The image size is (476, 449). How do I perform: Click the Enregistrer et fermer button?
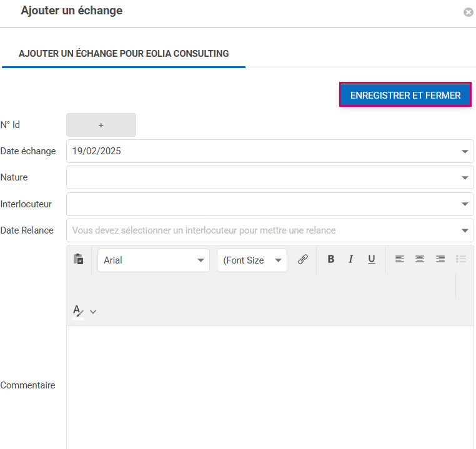tap(405, 96)
